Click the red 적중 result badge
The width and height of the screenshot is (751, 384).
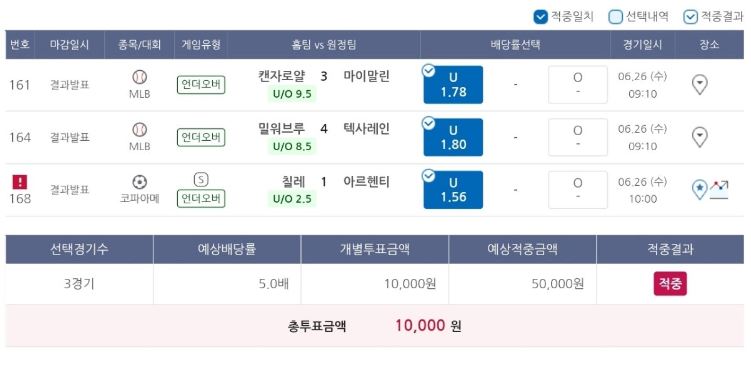point(670,283)
